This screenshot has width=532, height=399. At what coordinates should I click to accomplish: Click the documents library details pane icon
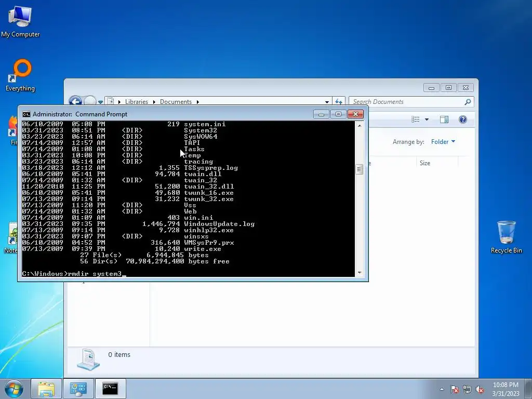(x=88, y=359)
